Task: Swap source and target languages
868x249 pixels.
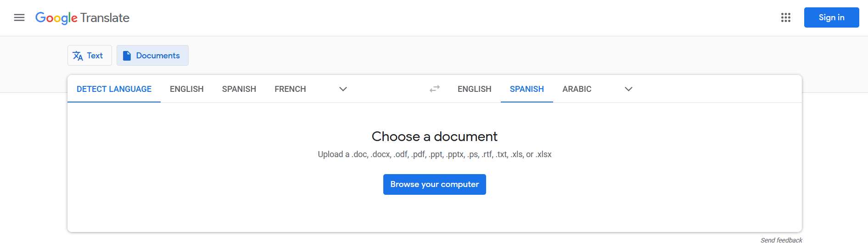Action: [x=434, y=89]
